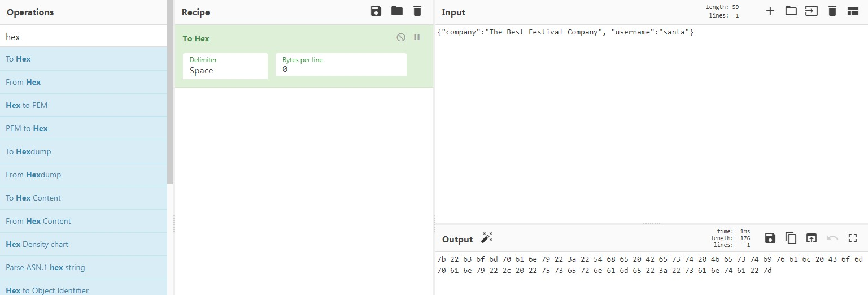The image size is (868, 295).
Task: Disable the To Hex operation
Action: tap(401, 37)
